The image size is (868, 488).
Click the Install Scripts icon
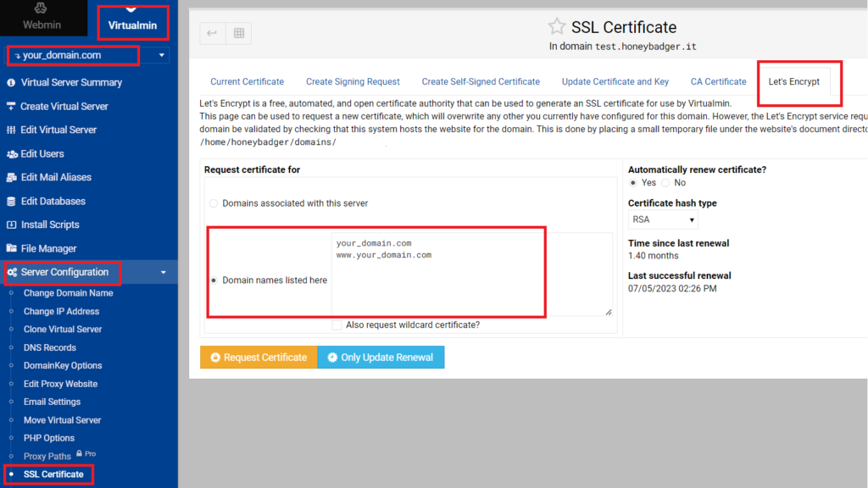pyautogui.click(x=10, y=225)
